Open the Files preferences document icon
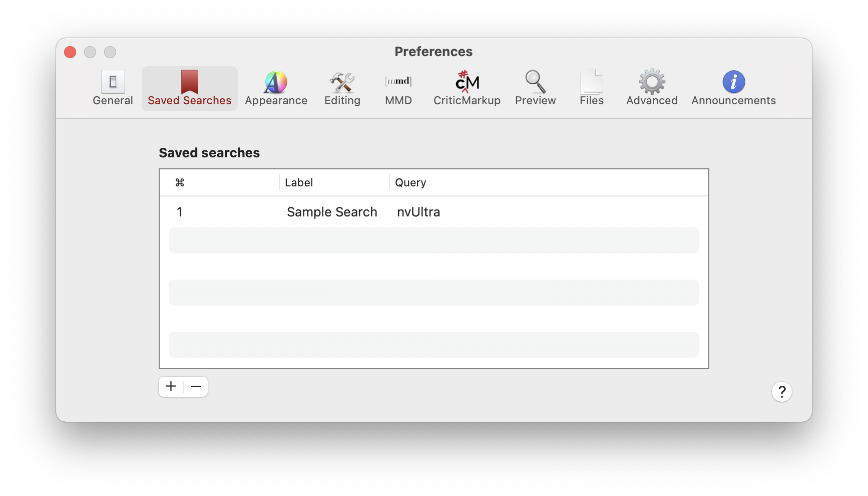This screenshot has width=868, height=496. click(592, 82)
